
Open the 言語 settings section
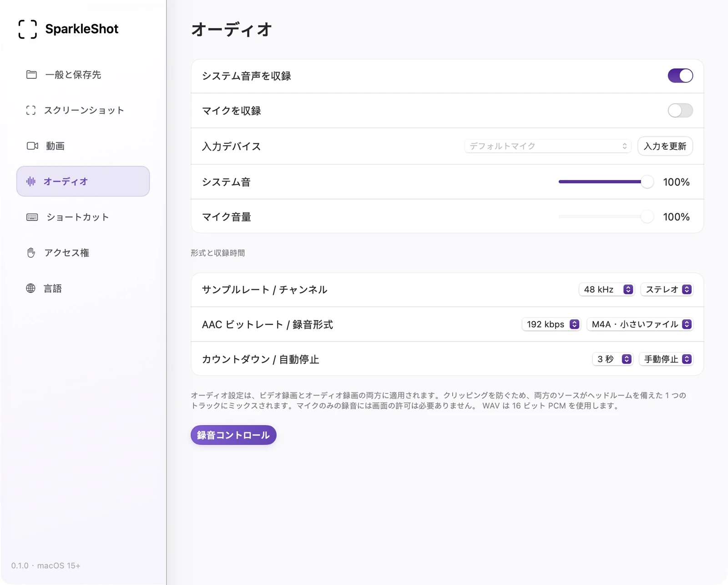coord(83,288)
